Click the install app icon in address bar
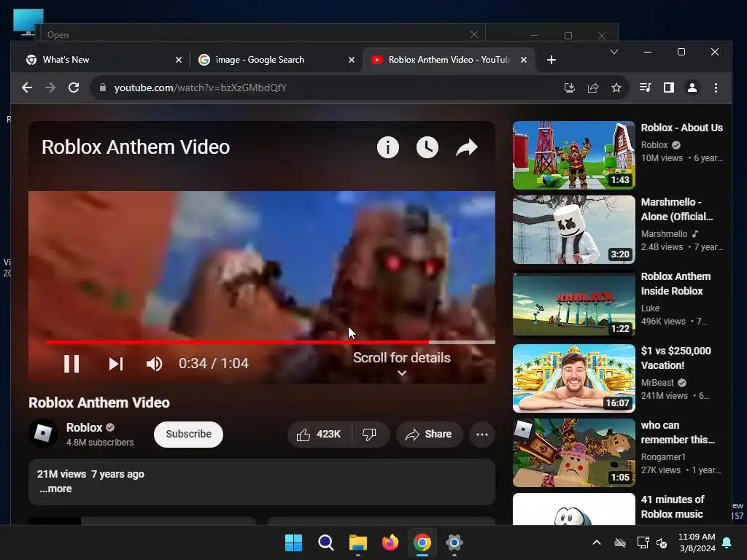The image size is (747, 560). [569, 87]
